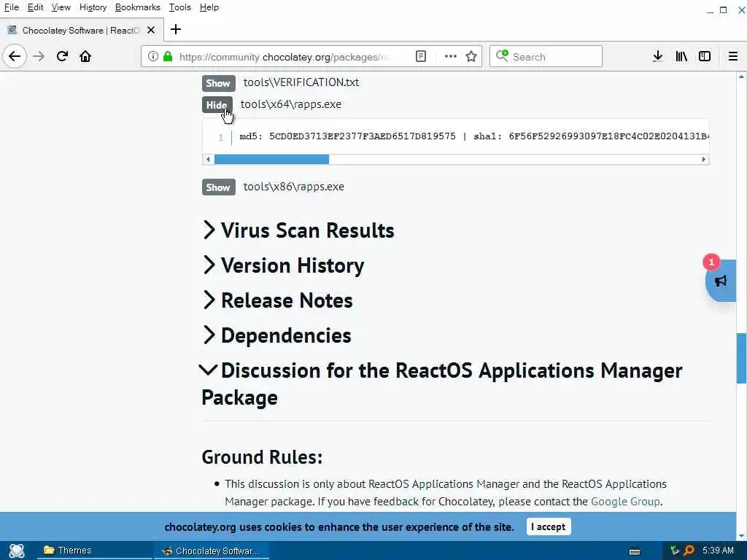Open the Google Group link
747x560 pixels.
coord(625,502)
